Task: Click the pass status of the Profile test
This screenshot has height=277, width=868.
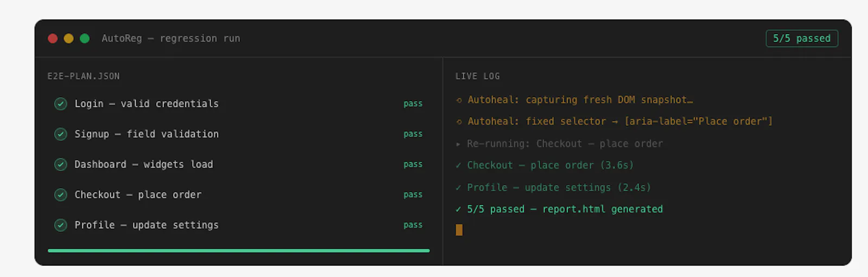Action: [413, 225]
